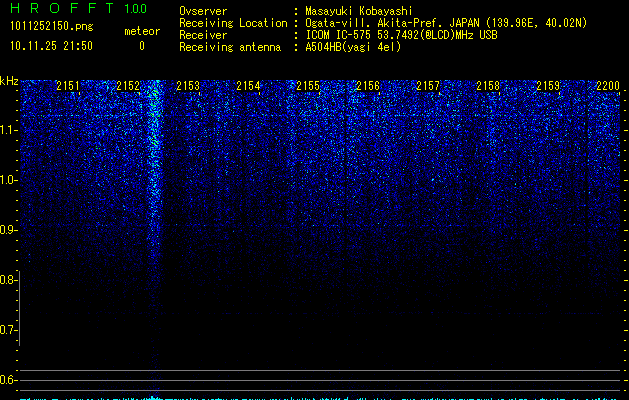Click the 2159 time marker
The width and height of the screenshot is (629, 400).
click(548, 86)
